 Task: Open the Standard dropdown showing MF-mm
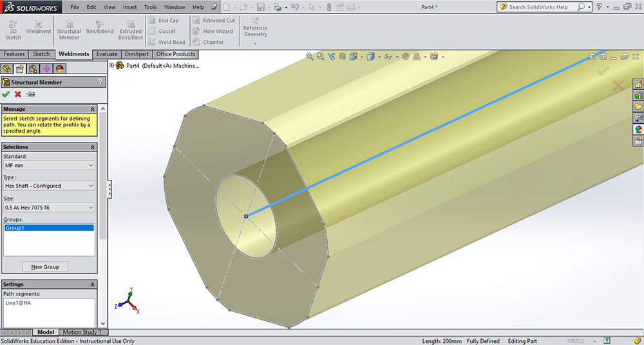point(49,166)
